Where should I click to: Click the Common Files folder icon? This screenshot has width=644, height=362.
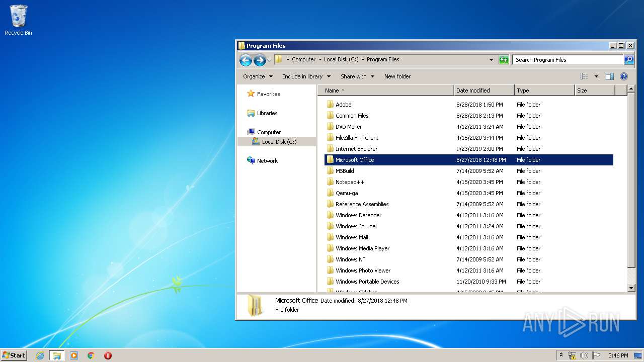330,116
